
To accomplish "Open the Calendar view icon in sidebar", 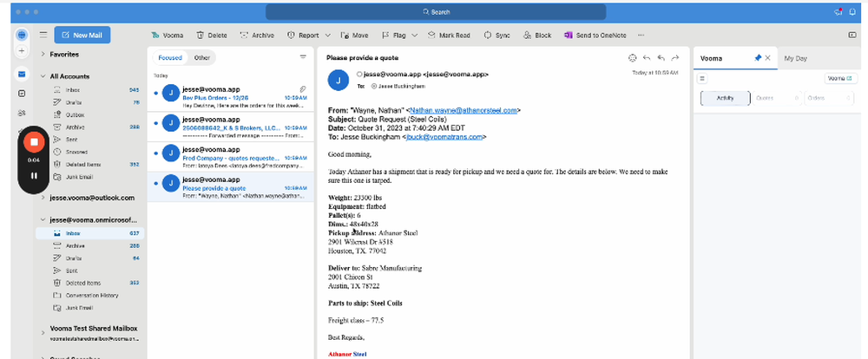I will pyautogui.click(x=22, y=94).
